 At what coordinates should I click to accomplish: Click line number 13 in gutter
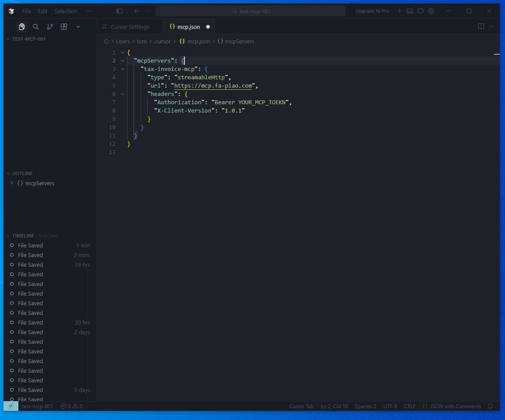pyautogui.click(x=112, y=152)
